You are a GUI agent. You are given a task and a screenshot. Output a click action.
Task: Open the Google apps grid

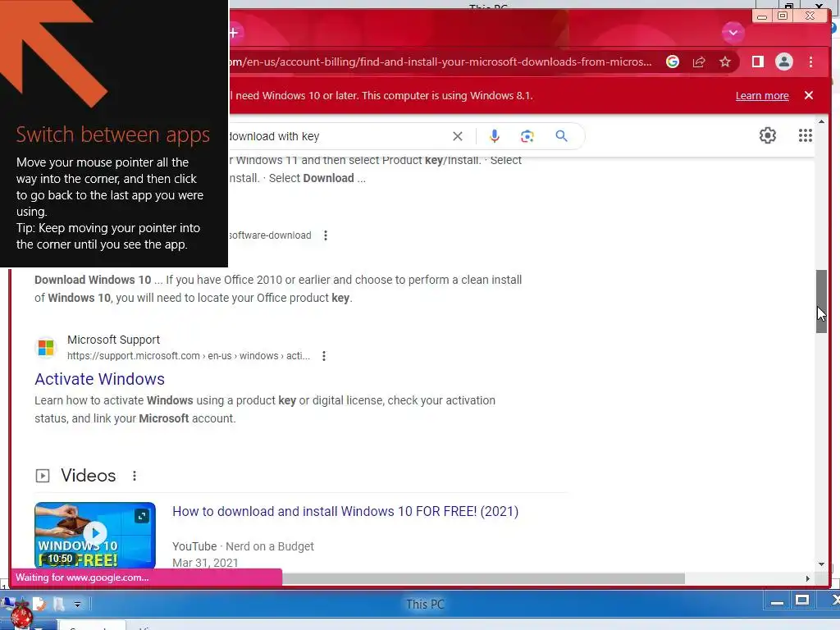tap(806, 135)
